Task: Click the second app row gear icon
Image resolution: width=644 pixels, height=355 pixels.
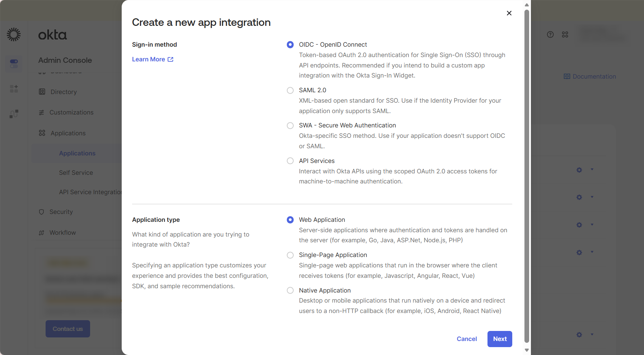Action: pyautogui.click(x=579, y=197)
